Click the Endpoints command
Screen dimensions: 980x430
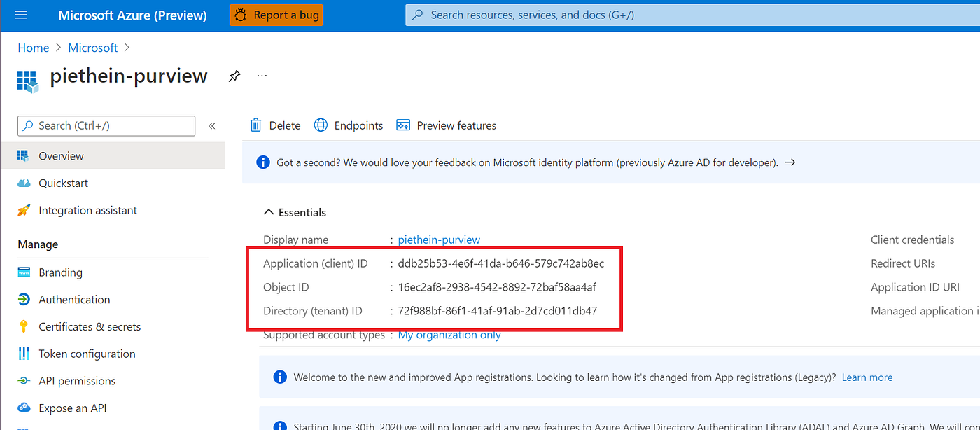[349, 125]
